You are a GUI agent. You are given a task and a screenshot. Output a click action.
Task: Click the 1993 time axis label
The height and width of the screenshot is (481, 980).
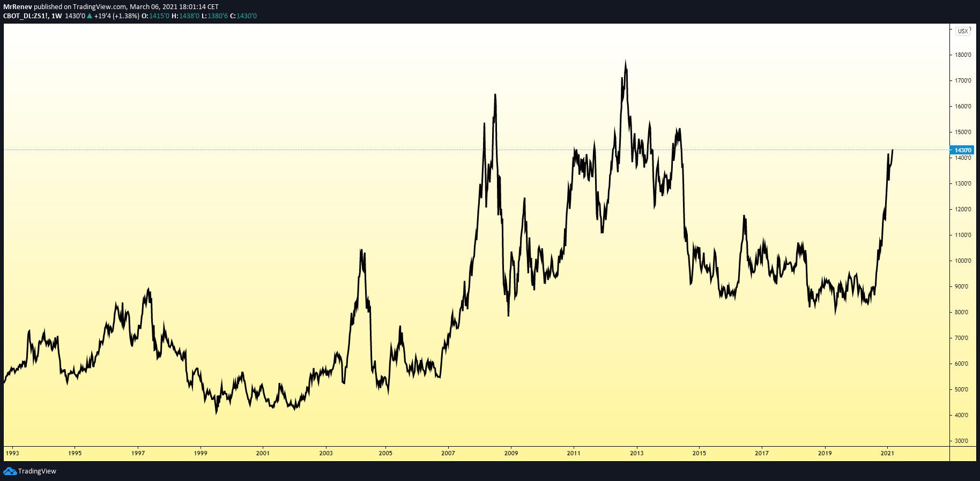tap(12, 453)
